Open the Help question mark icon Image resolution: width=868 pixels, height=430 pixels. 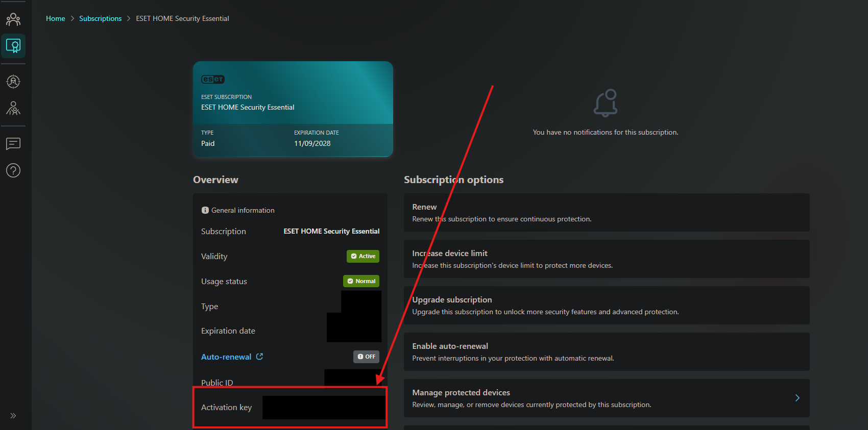pos(13,170)
